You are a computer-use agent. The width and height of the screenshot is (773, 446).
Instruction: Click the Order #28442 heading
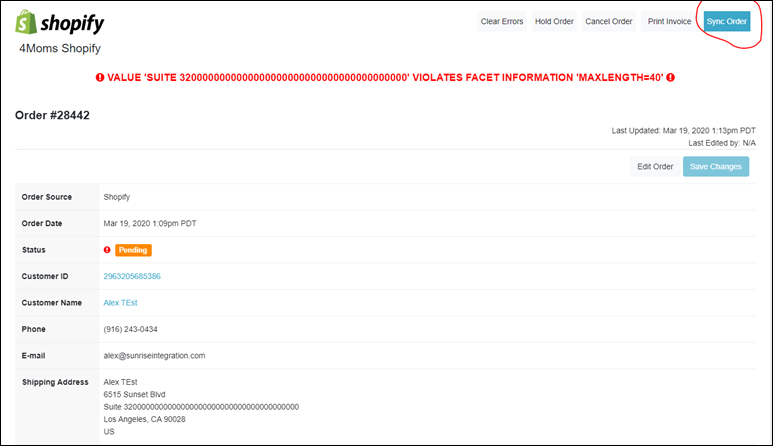(x=52, y=115)
